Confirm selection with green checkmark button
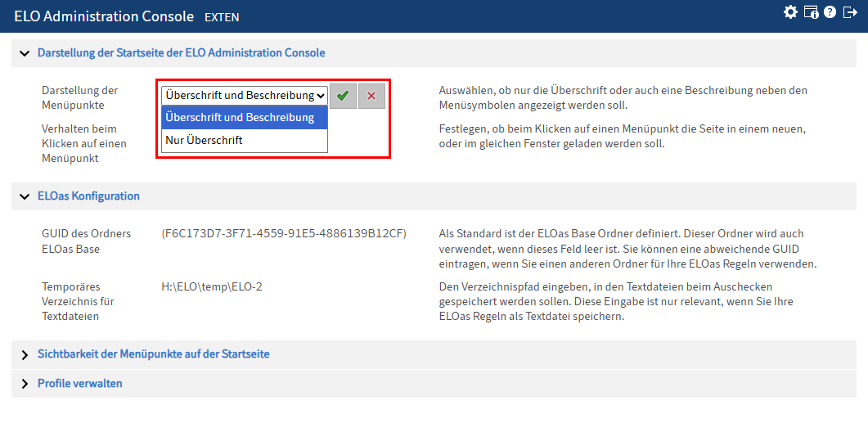This screenshot has height=428, width=868. 344,97
